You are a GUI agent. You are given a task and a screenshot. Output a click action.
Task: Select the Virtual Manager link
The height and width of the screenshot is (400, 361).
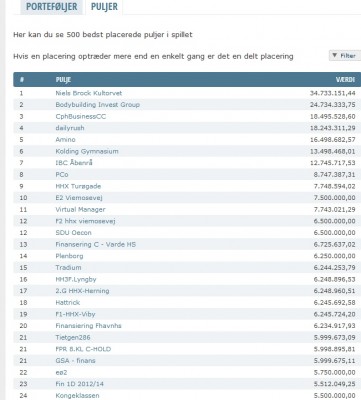[80, 209]
